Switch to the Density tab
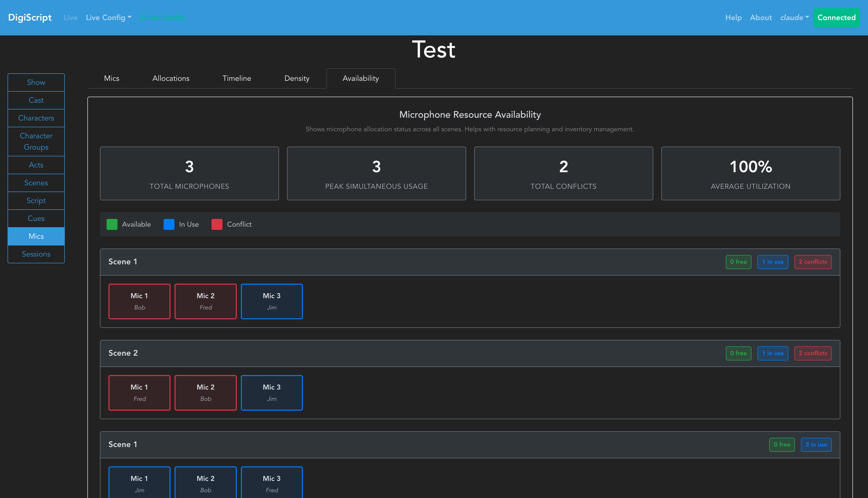Screen dimensions: 868x498 coord(297,78)
